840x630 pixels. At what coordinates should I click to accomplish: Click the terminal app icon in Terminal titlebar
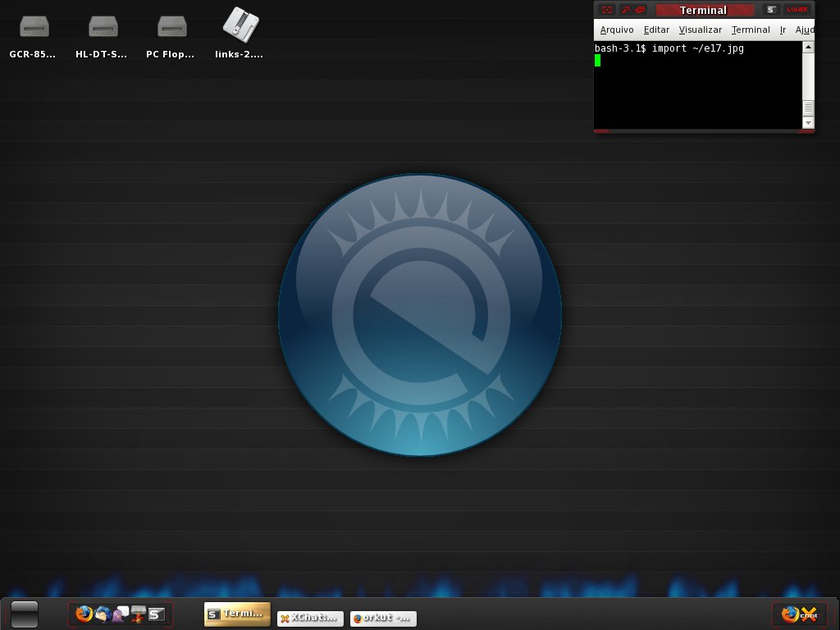[771, 10]
